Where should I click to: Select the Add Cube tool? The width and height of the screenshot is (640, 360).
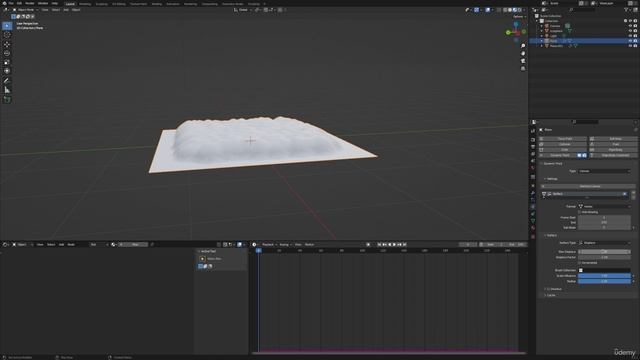[x=7, y=99]
